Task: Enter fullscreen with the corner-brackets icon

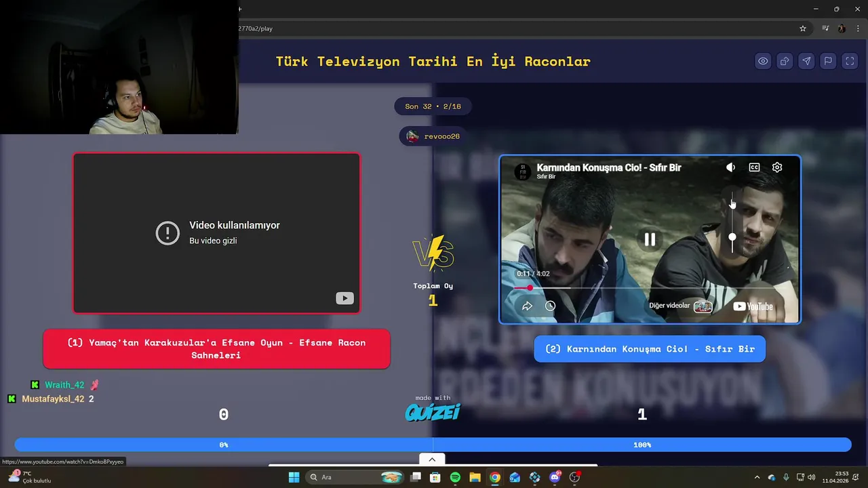Action: tap(850, 61)
